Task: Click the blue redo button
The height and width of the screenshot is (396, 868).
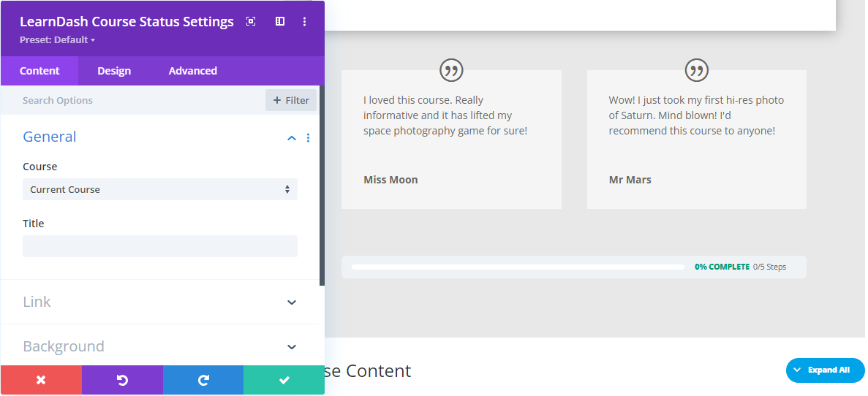Action: 203,380
